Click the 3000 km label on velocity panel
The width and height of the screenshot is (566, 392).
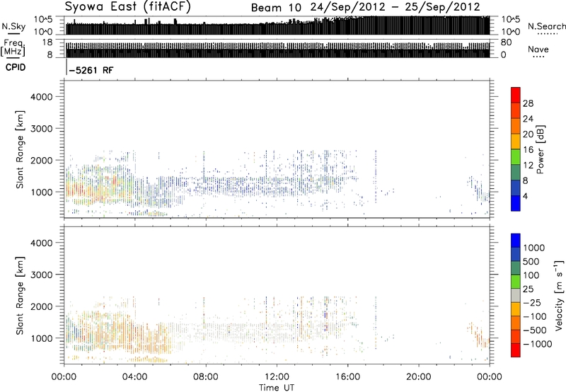point(42,275)
